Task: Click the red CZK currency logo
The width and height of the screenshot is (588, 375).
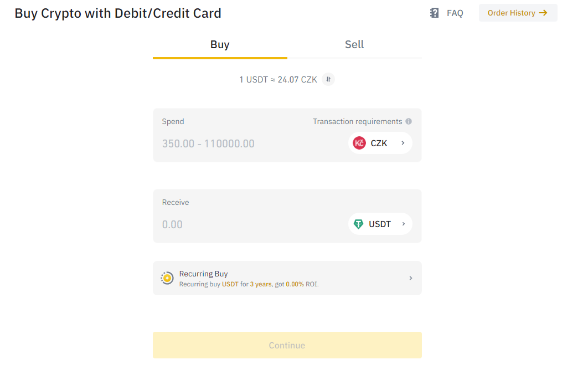Action: point(359,143)
